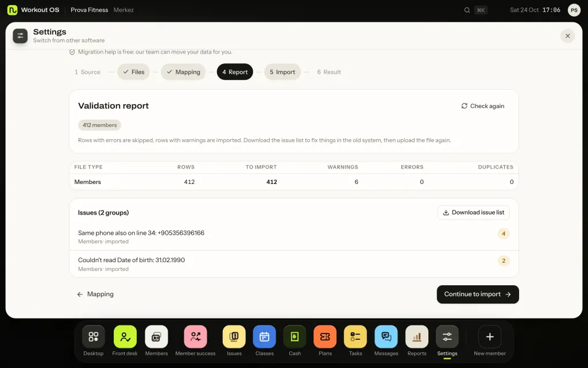588x368 pixels.
Task: Launch Member success from the dock
Action: click(x=195, y=336)
